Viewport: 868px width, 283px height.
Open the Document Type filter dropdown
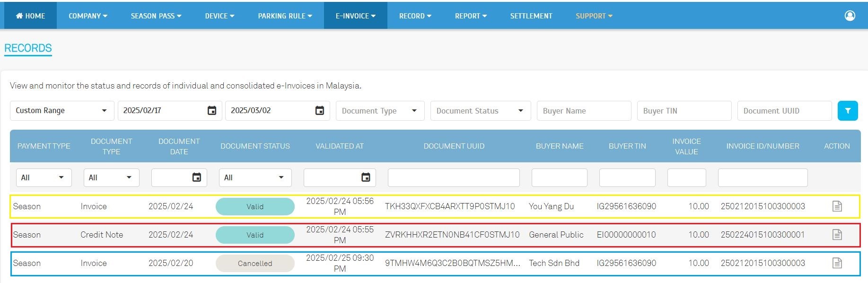[x=380, y=111]
